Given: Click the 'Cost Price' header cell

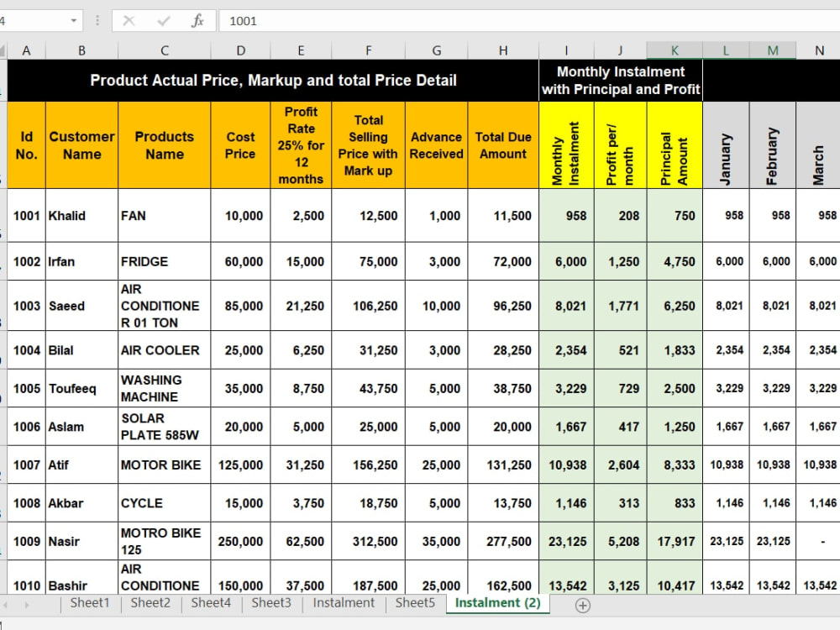Looking at the screenshot, I should pyautogui.click(x=240, y=145).
